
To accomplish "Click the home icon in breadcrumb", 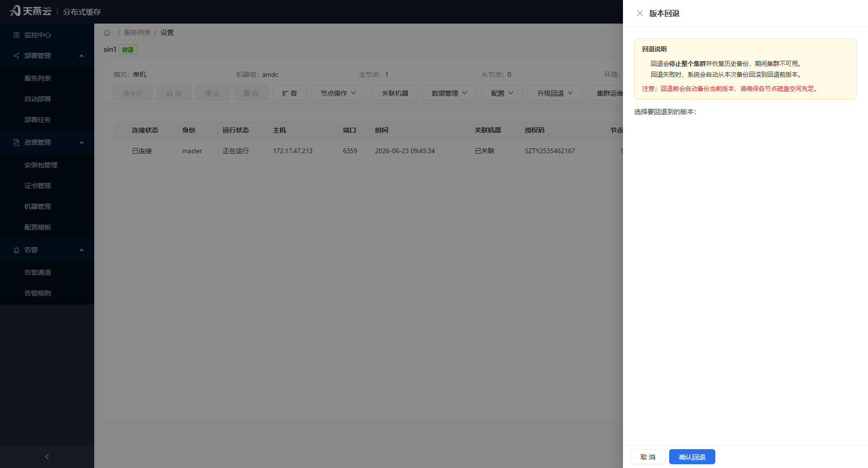I will pos(107,33).
